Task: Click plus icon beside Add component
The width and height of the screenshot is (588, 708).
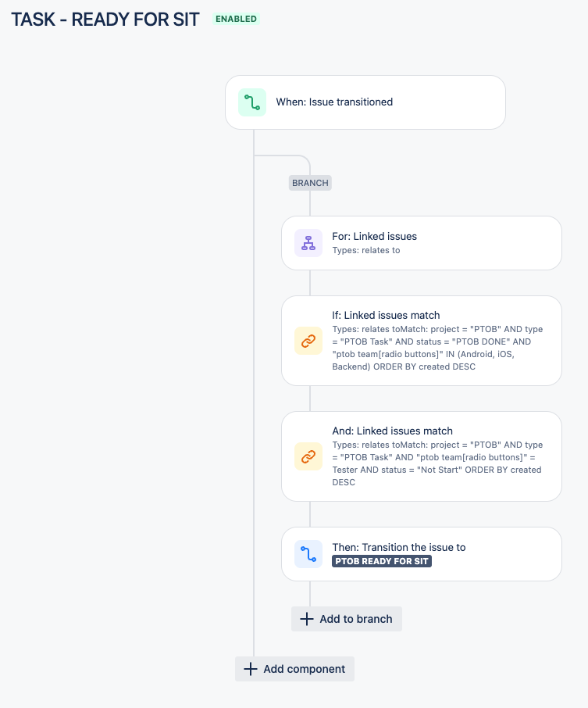Action: [x=251, y=669]
